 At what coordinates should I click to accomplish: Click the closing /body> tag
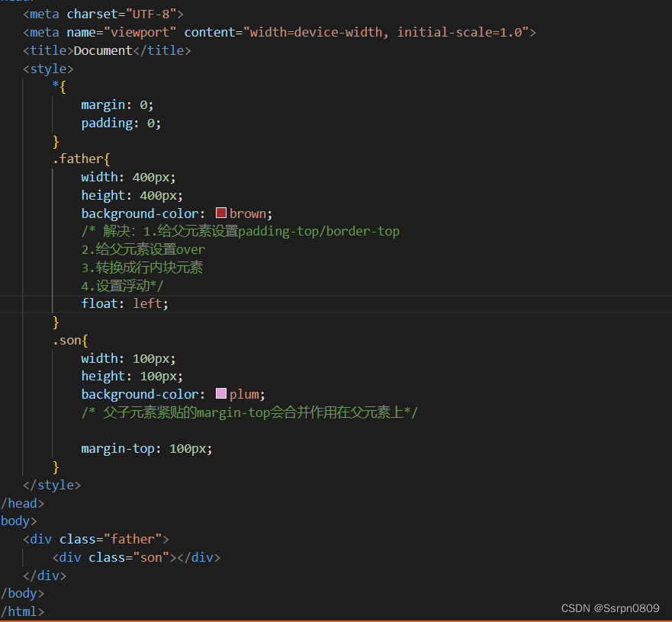point(22,593)
